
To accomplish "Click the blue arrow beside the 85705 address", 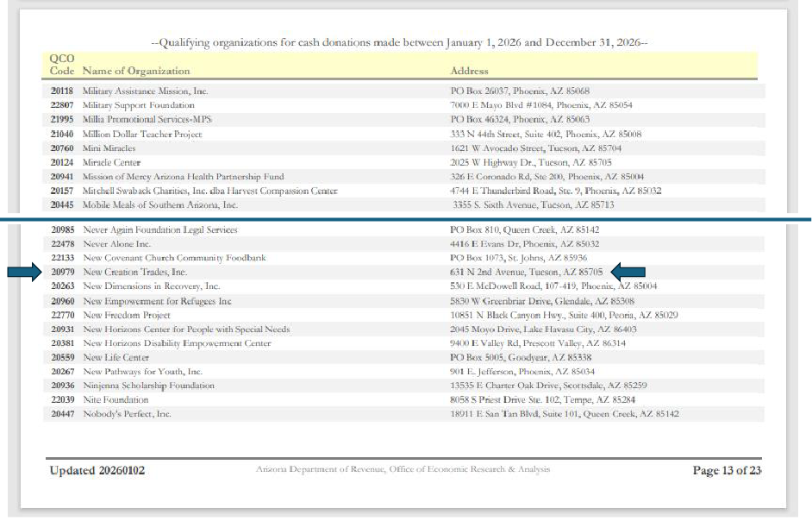I will pyautogui.click(x=628, y=273).
